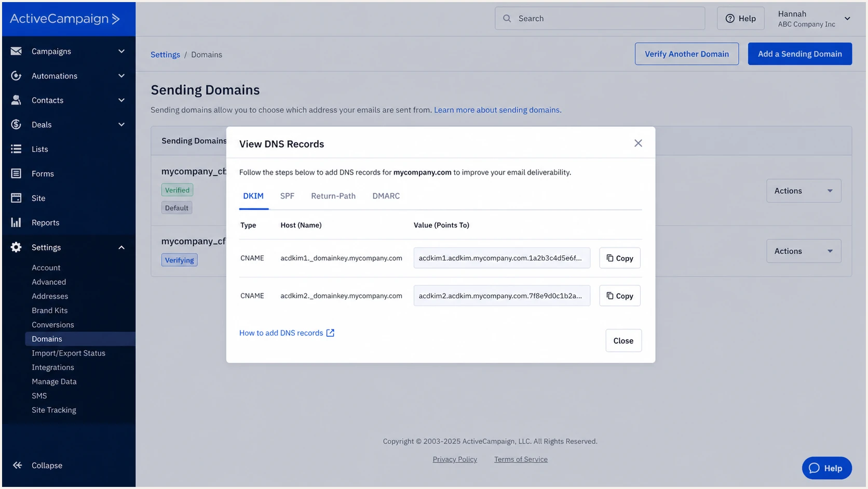Click the Settings gear icon
This screenshot has width=868, height=489.
16,247
